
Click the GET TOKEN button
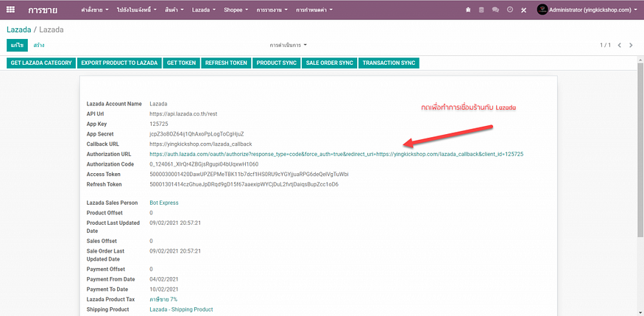(x=181, y=63)
